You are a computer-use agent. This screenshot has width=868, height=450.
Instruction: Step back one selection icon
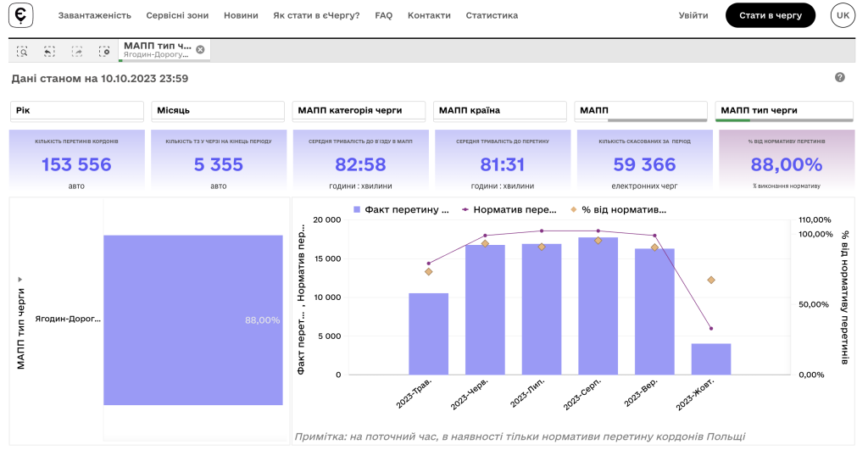49,52
